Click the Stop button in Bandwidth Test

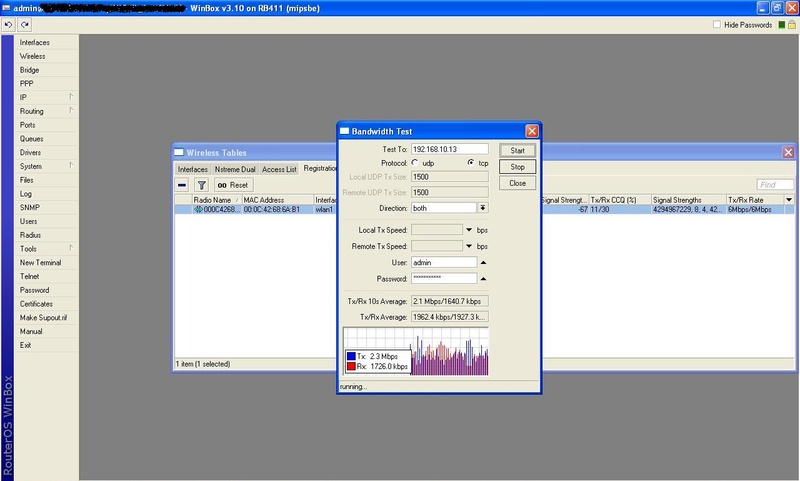(x=517, y=167)
